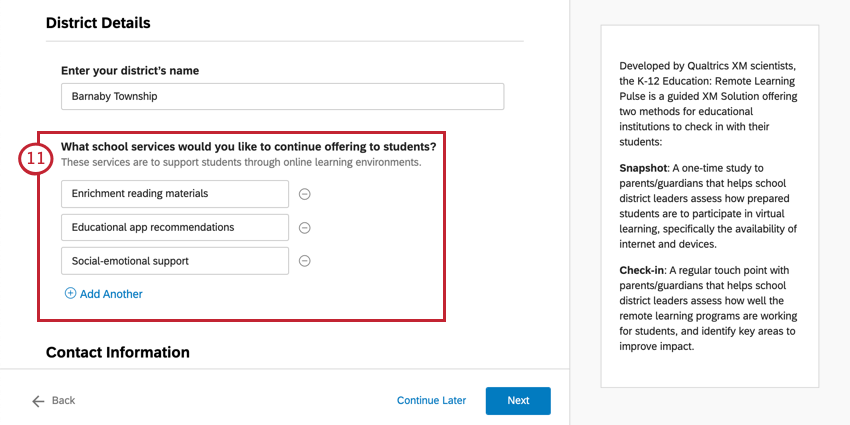The width and height of the screenshot is (850, 425).
Task: Select the Educational app recommendations text box
Action: tap(174, 228)
